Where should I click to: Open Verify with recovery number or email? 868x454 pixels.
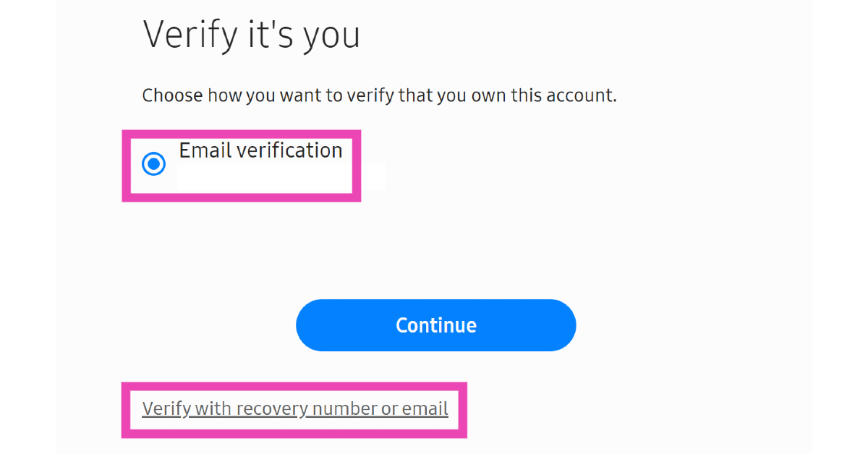295,409
